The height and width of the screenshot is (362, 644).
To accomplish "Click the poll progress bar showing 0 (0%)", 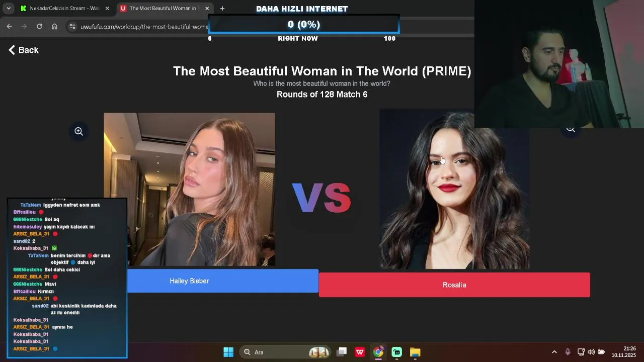I will pos(304,24).
